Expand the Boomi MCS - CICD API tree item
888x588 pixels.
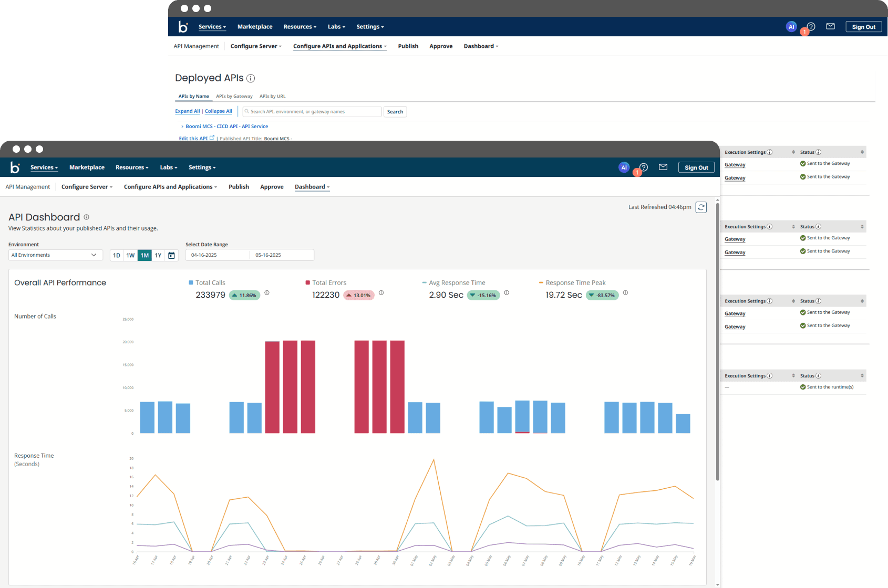click(182, 127)
